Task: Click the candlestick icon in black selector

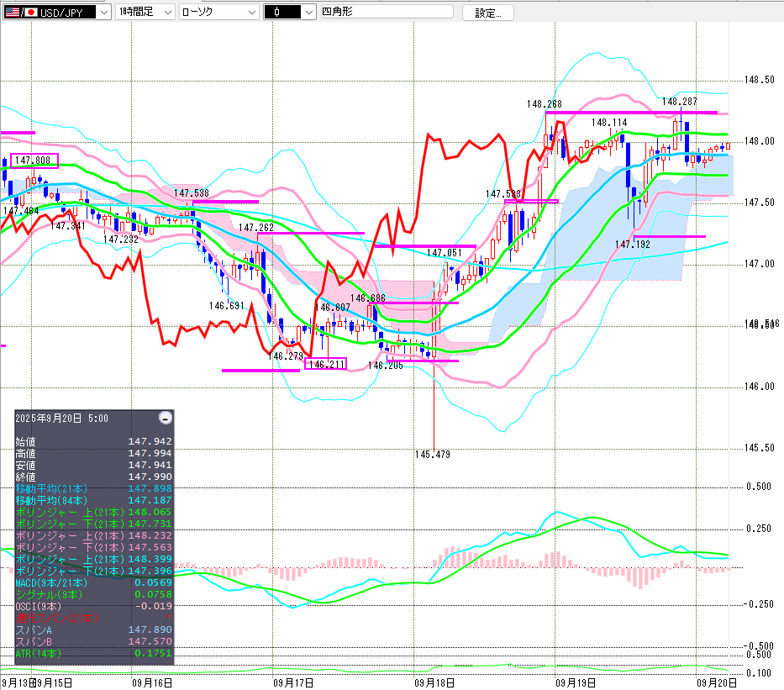Action: (277, 12)
